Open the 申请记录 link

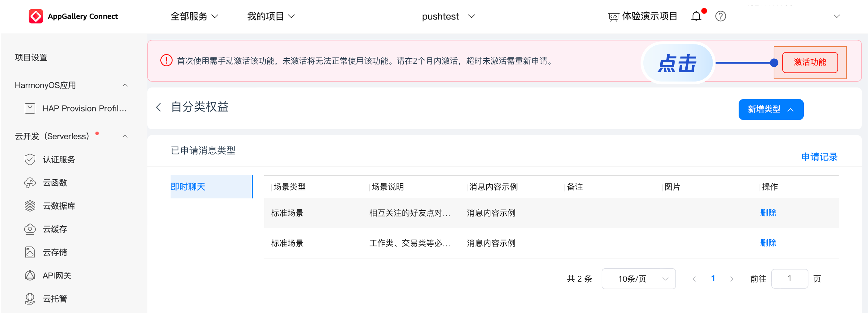(x=819, y=157)
